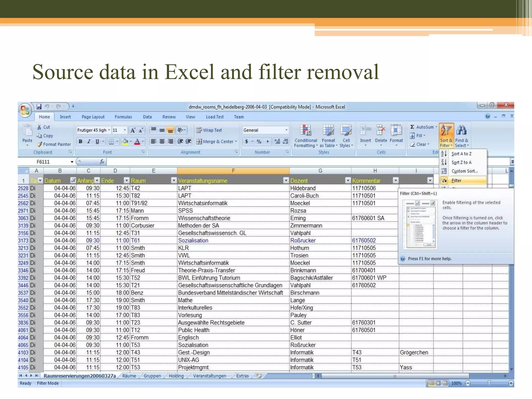Switch to Normal view in status bar

pos(431,383)
